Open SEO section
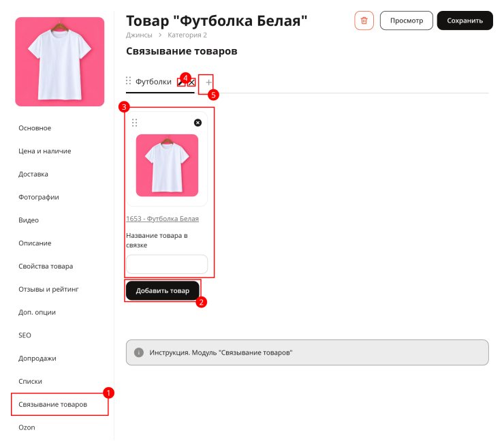This screenshot has width=504, height=441. coord(25,335)
